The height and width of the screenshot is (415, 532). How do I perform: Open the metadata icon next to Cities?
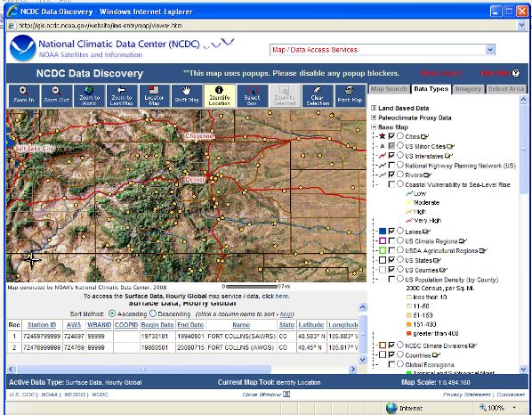[x=424, y=136]
